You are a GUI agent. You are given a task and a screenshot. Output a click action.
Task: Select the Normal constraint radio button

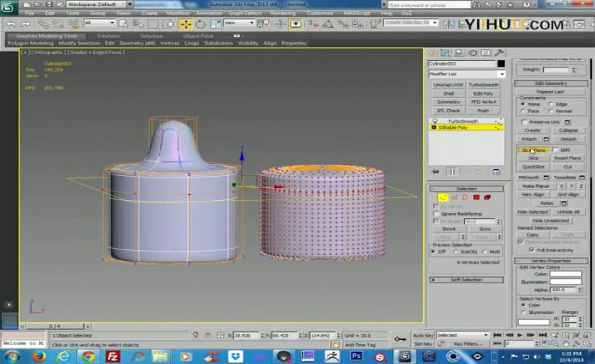tap(551, 111)
